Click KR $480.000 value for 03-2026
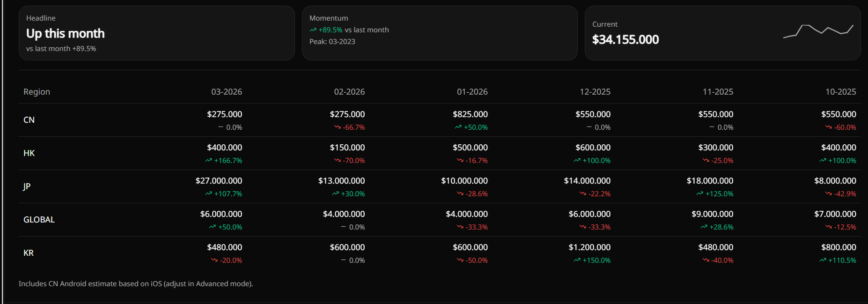This screenshot has width=868, height=304. coord(225,247)
